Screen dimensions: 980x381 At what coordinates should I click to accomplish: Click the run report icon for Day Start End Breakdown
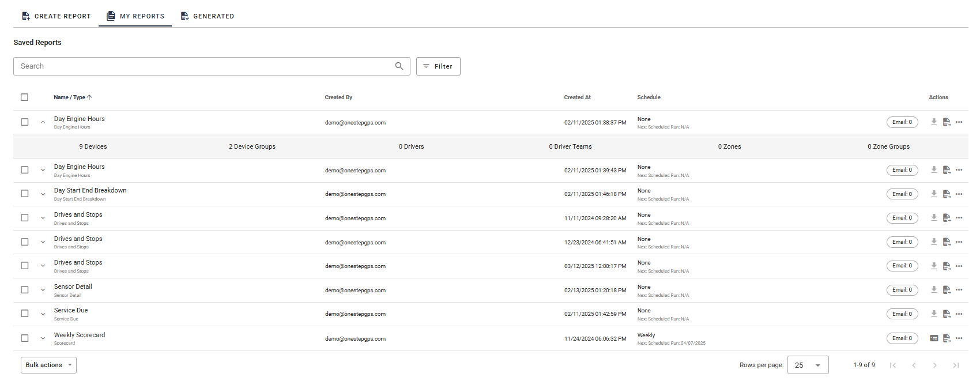(947, 194)
